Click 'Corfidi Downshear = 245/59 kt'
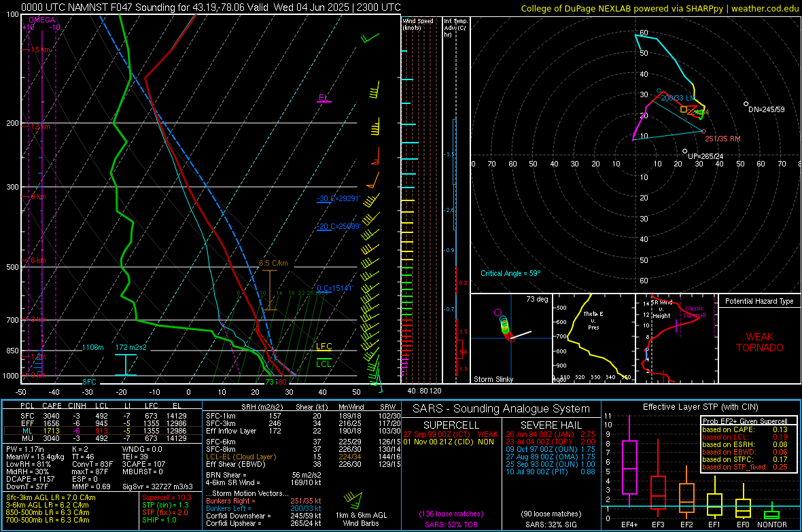802x532 pixels. (x=264, y=516)
